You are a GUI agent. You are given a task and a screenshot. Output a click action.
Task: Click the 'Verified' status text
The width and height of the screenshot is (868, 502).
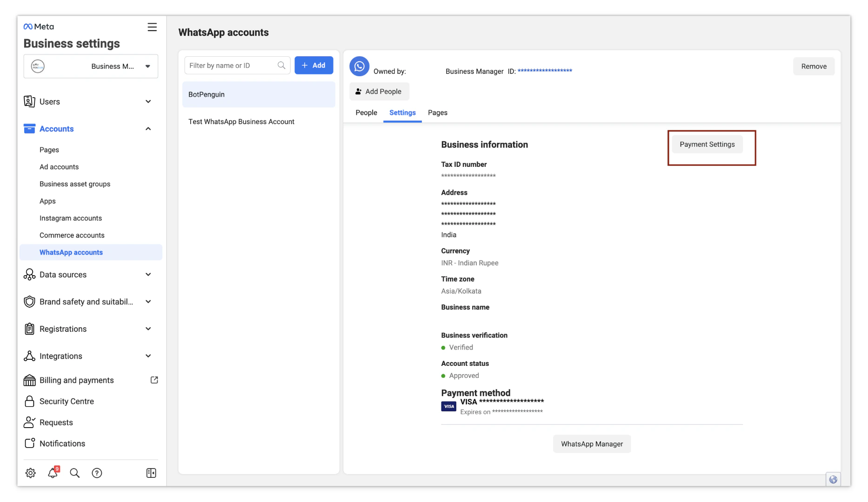tap(461, 348)
